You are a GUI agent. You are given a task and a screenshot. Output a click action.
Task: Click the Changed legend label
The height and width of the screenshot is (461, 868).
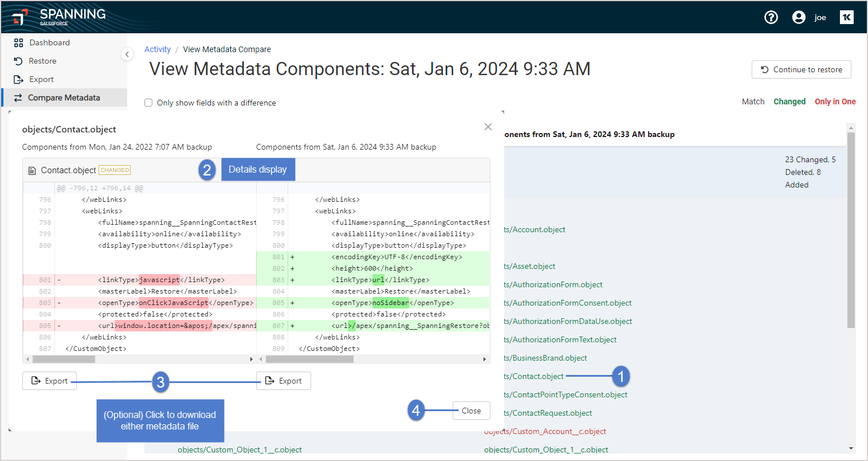click(x=790, y=101)
